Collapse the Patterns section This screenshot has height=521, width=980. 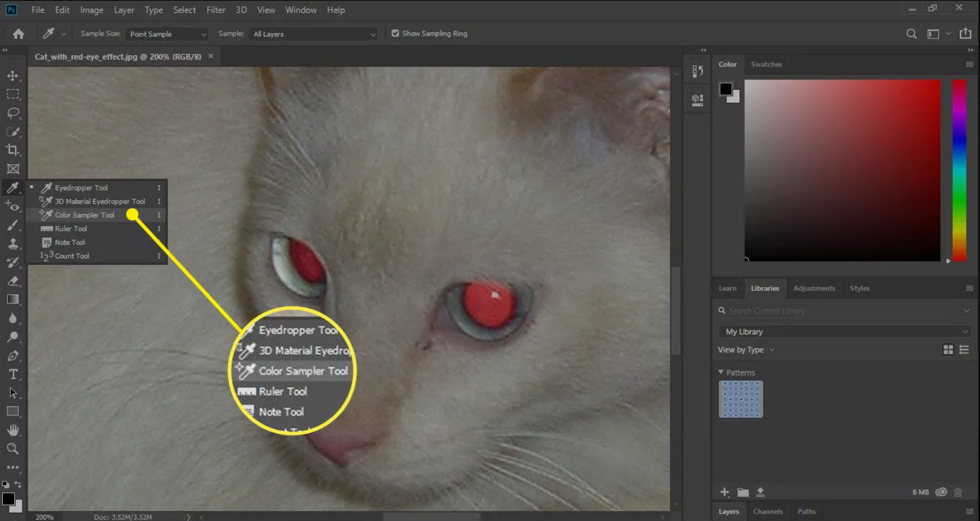pyautogui.click(x=720, y=372)
